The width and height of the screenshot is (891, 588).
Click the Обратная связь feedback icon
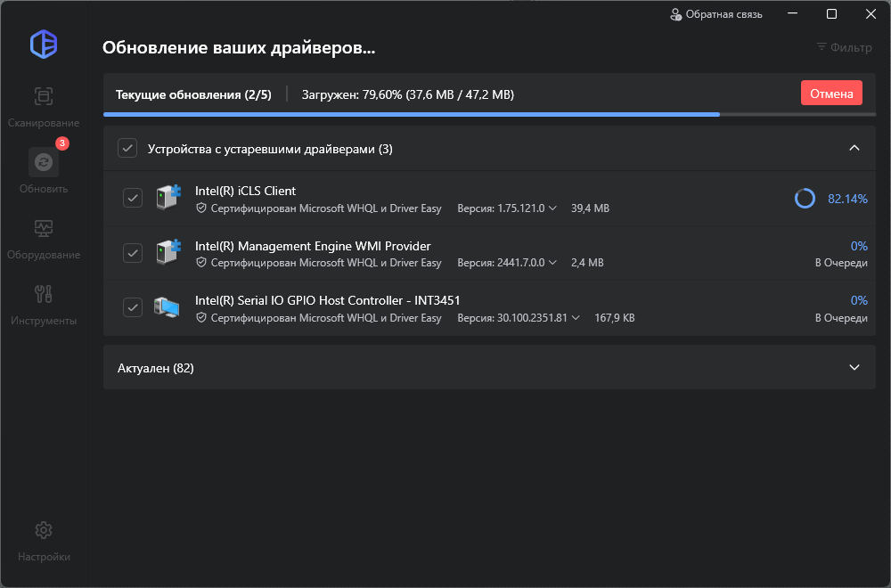(x=675, y=15)
